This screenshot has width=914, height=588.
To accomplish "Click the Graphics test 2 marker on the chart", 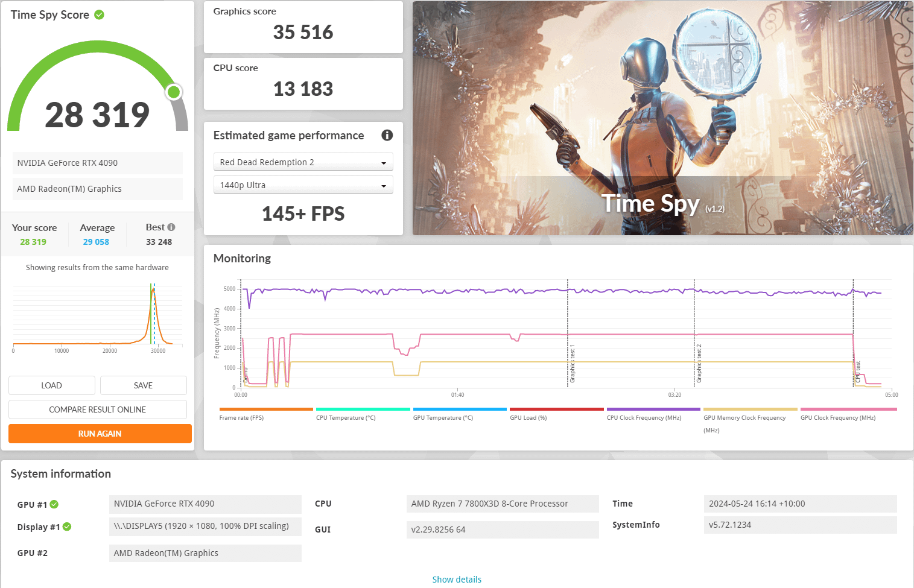I will point(699,364).
